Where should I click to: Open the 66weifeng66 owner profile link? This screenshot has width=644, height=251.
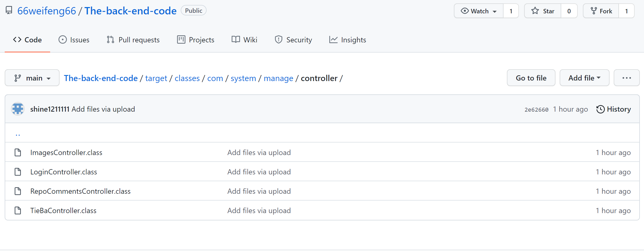click(46, 11)
